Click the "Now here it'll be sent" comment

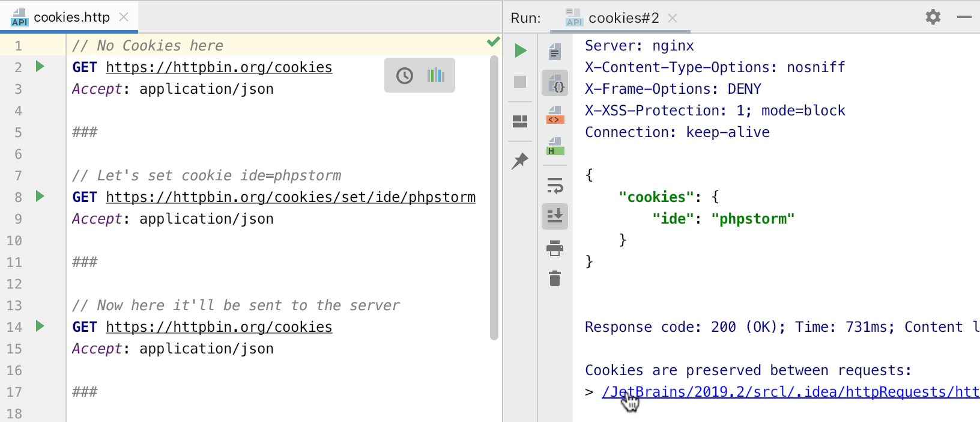236,305
